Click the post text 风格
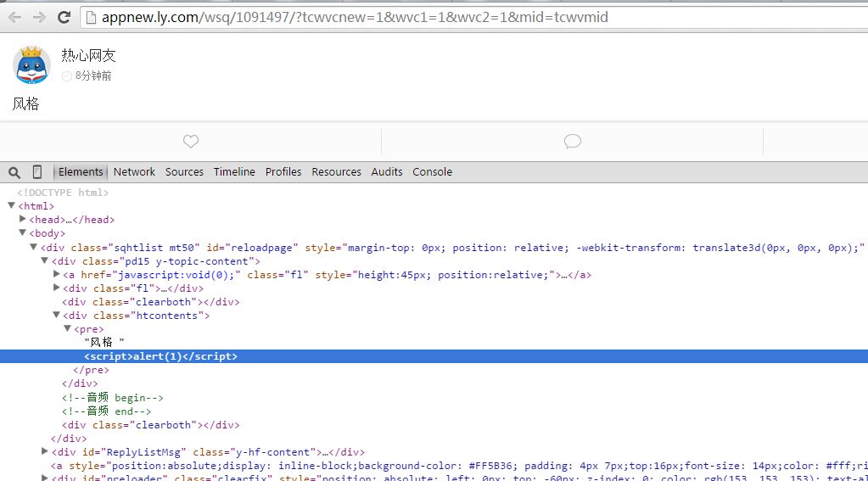This screenshot has height=481, width=868. (26, 104)
